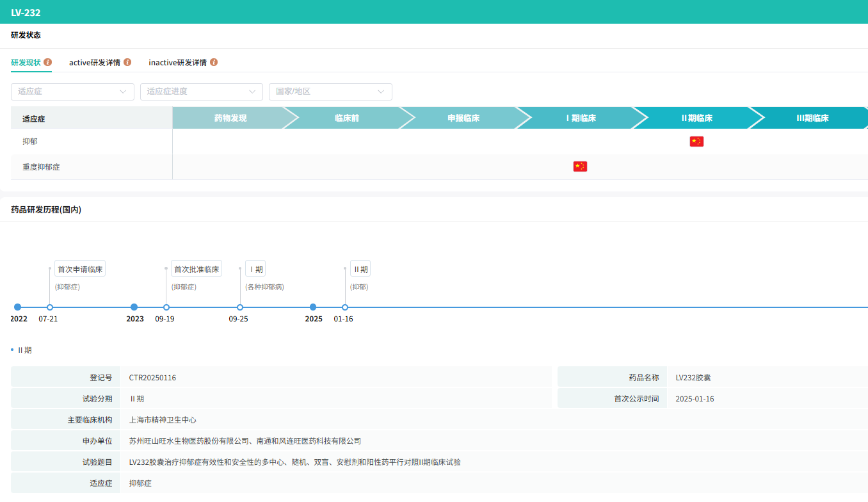Screen dimensions: 868x502
Task: Click timeline marker at 01-16
Action: pyautogui.click(x=345, y=307)
